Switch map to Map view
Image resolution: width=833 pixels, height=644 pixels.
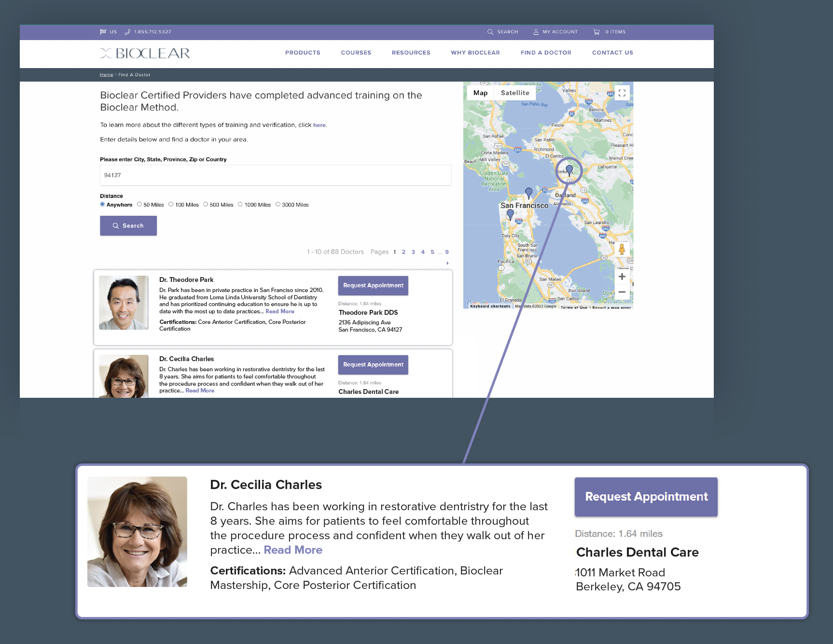point(481,93)
